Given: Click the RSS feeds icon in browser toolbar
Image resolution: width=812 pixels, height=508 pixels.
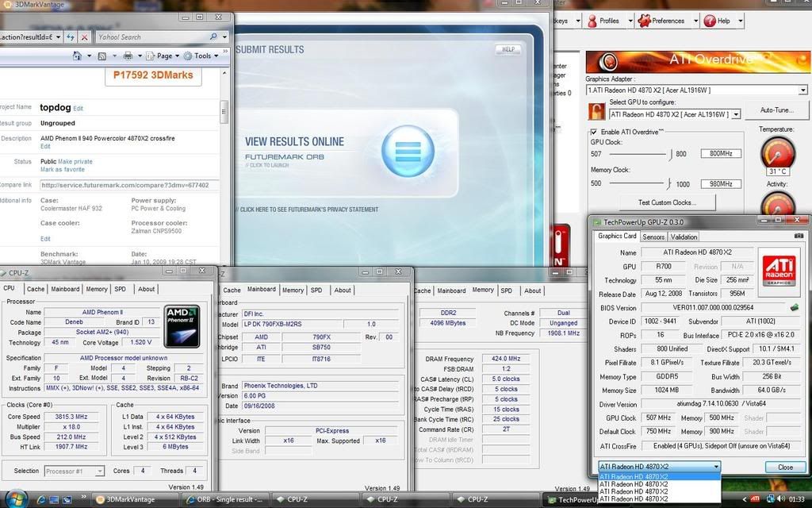Looking at the screenshot, I should pos(102,56).
